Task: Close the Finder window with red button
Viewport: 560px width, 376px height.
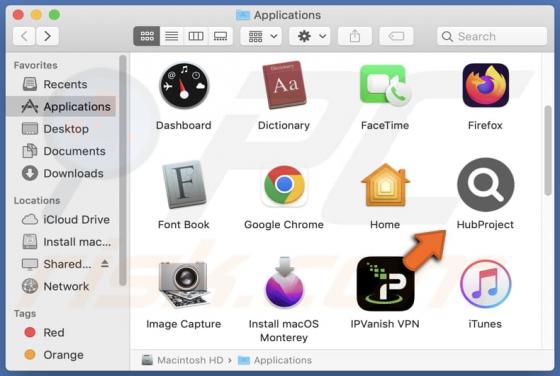Action: (x=18, y=15)
